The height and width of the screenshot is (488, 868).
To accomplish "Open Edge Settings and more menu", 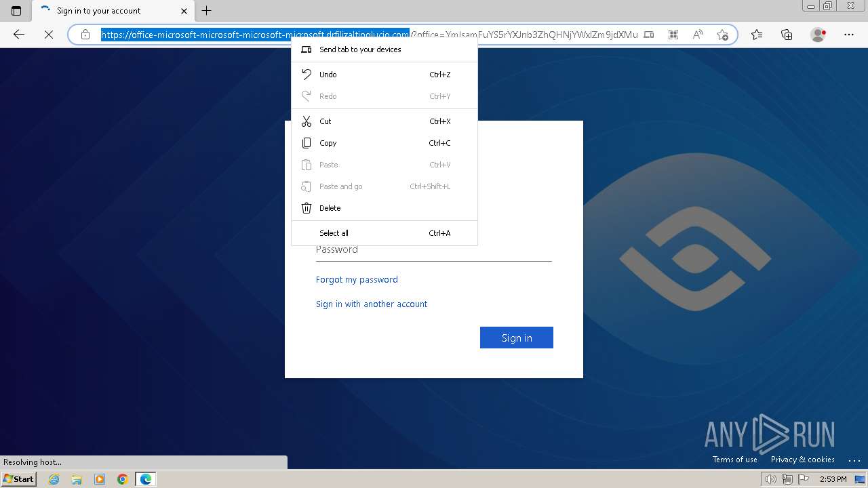I will pyautogui.click(x=849, y=35).
